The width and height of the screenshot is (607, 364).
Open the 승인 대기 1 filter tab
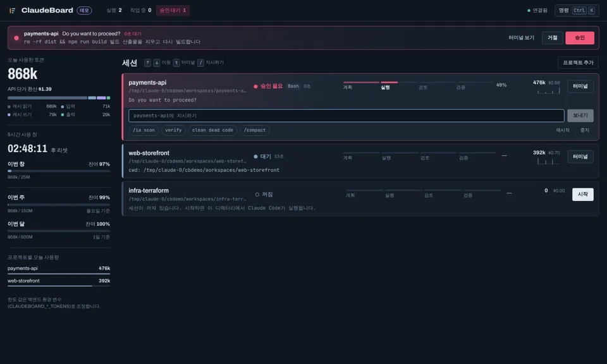point(173,11)
